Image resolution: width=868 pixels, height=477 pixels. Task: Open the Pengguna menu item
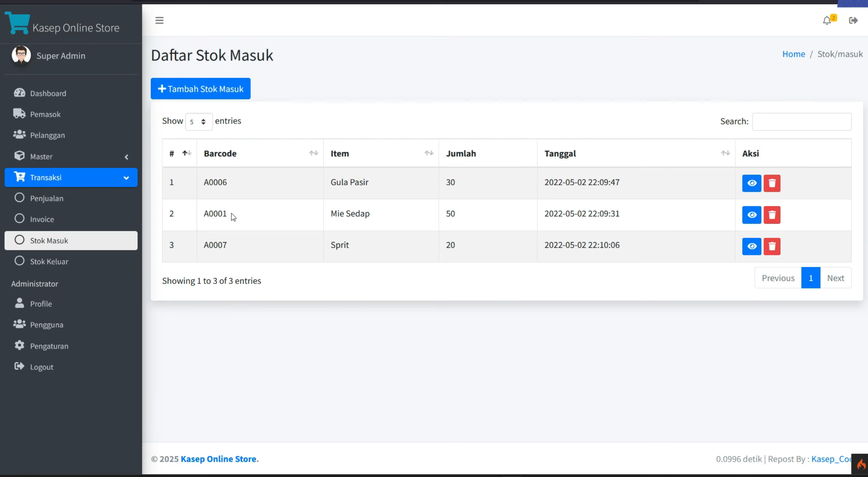[x=71, y=324]
